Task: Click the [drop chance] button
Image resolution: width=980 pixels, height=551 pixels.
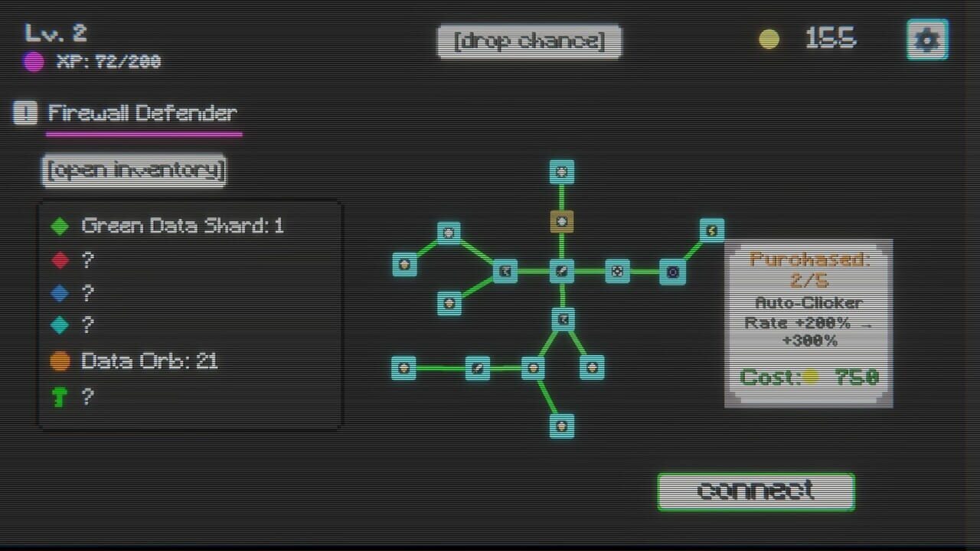Action: pyautogui.click(x=530, y=41)
